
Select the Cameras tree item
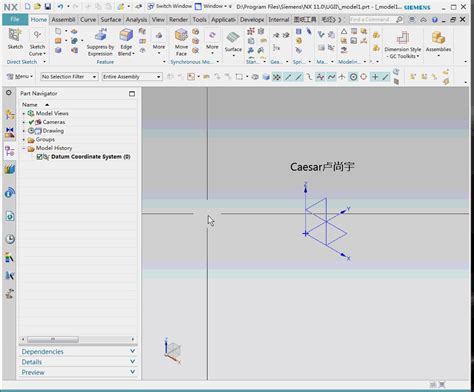pos(54,122)
